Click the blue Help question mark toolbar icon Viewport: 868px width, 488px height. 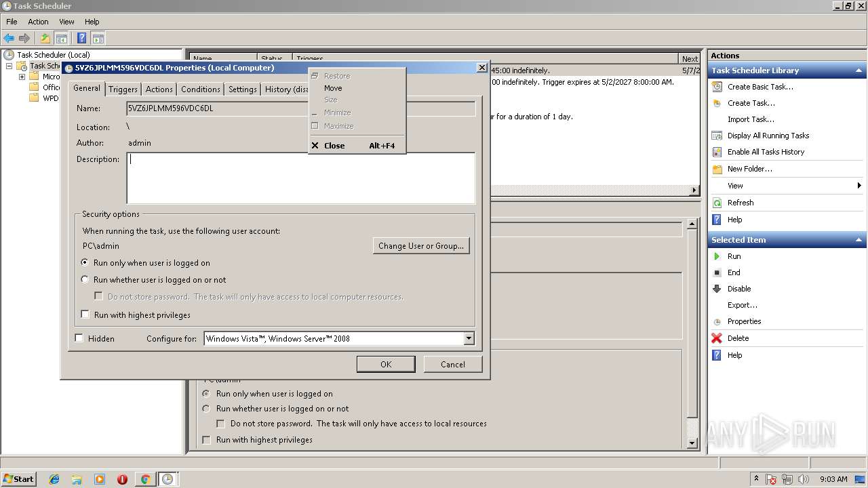pyautogui.click(x=81, y=39)
